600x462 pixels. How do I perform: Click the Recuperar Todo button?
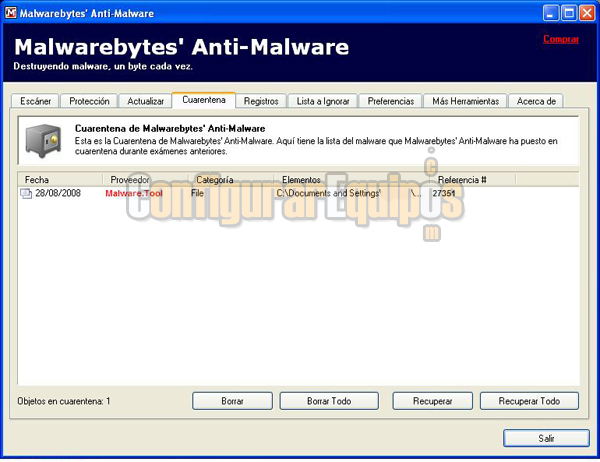[529, 401]
